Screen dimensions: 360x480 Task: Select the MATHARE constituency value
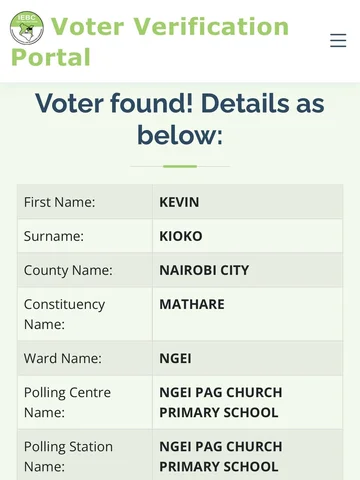(192, 304)
